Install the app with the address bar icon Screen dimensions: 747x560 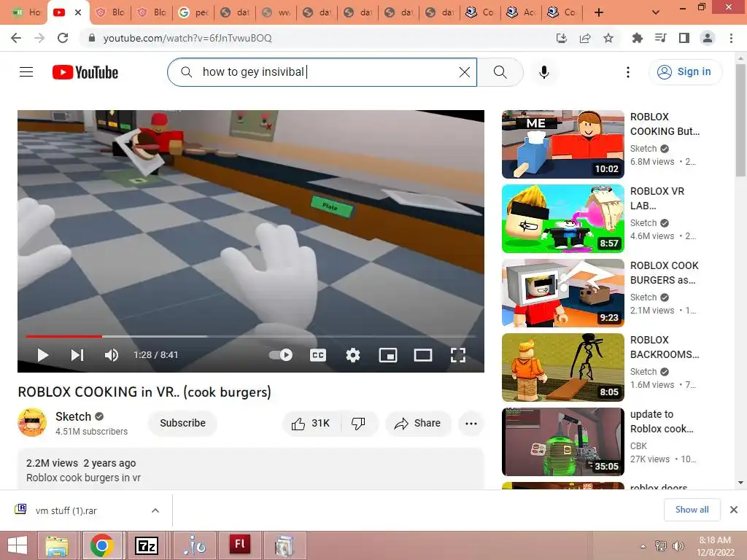[x=562, y=38]
